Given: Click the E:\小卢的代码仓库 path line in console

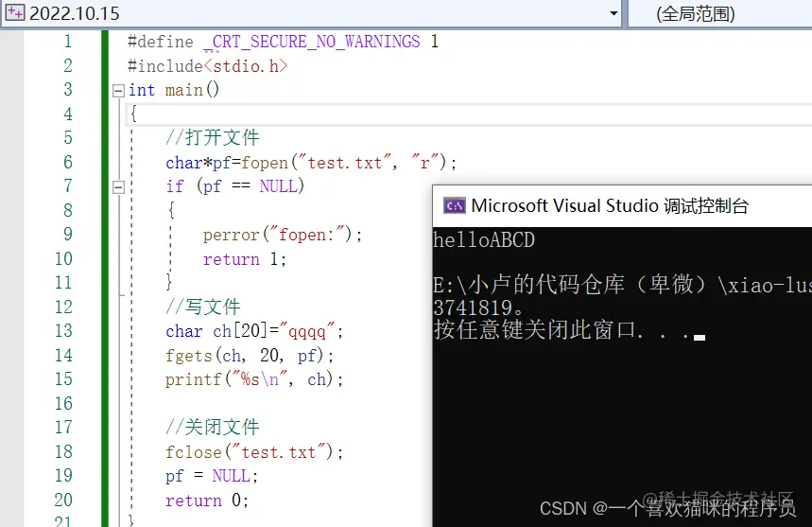Looking at the screenshot, I should click(622, 285).
